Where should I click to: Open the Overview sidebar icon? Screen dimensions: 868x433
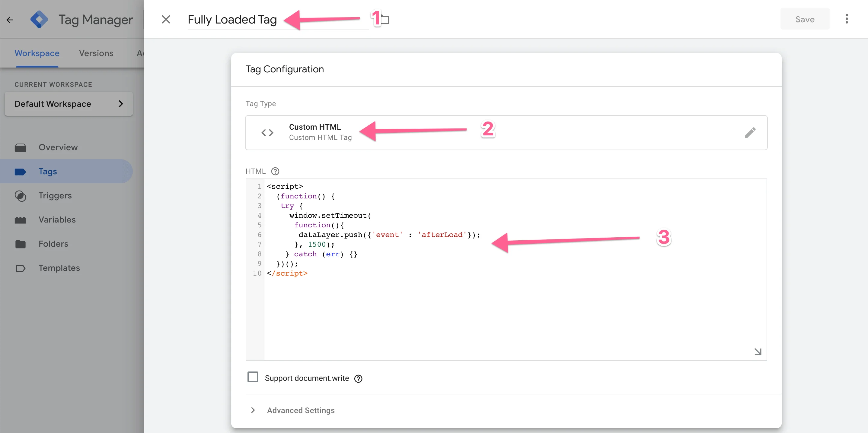point(20,147)
